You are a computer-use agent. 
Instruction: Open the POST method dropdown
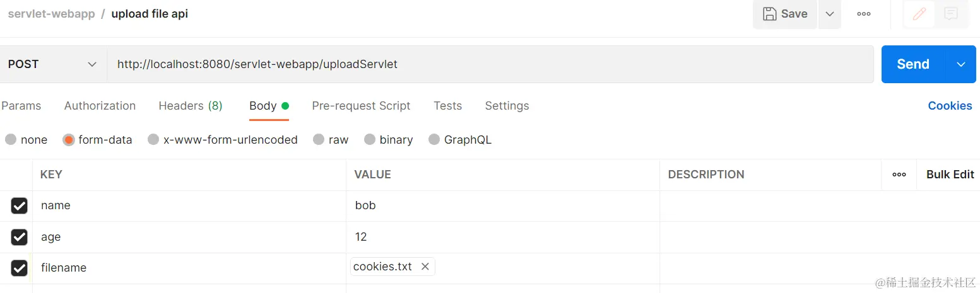pyautogui.click(x=52, y=64)
